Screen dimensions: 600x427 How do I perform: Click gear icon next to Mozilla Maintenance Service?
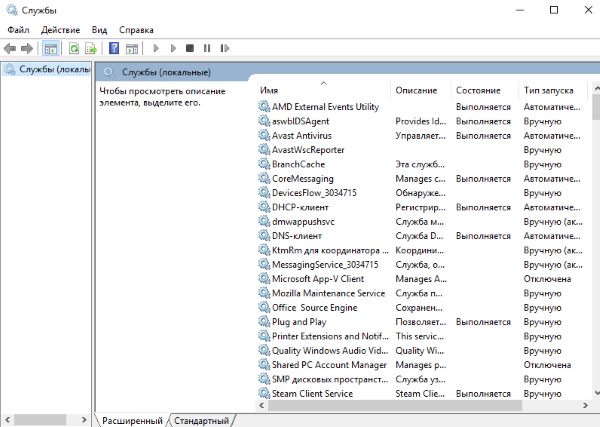[264, 293]
